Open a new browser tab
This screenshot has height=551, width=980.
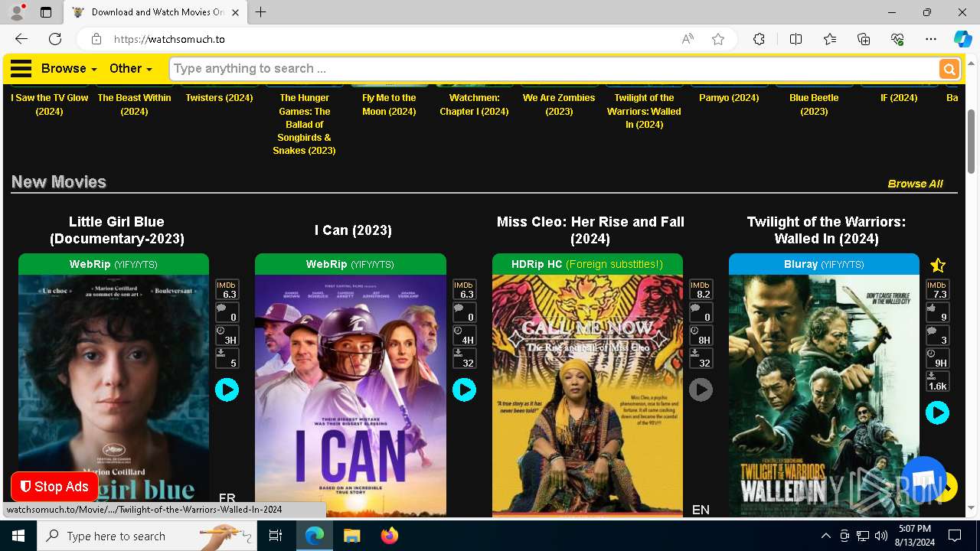[x=261, y=12]
